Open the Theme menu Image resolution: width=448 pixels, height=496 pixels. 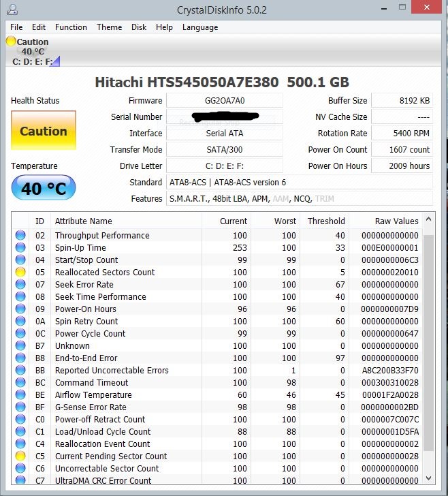[109, 27]
